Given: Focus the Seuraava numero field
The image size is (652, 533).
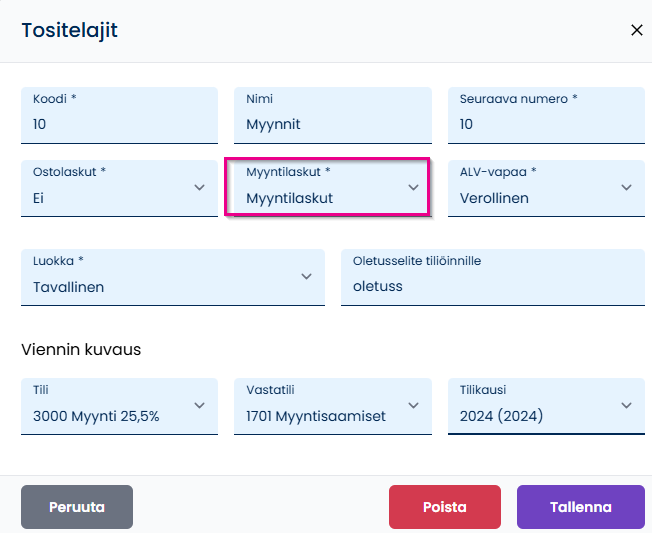Looking at the screenshot, I should [x=546, y=116].
